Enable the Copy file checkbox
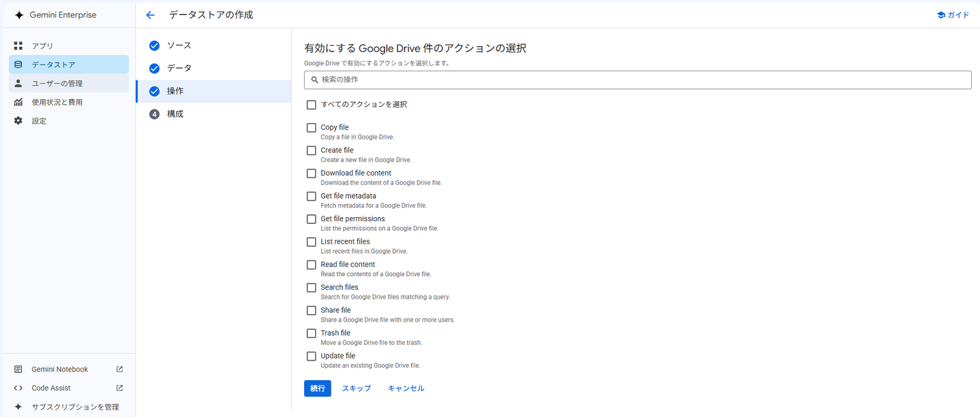 (x=312, y=128)
